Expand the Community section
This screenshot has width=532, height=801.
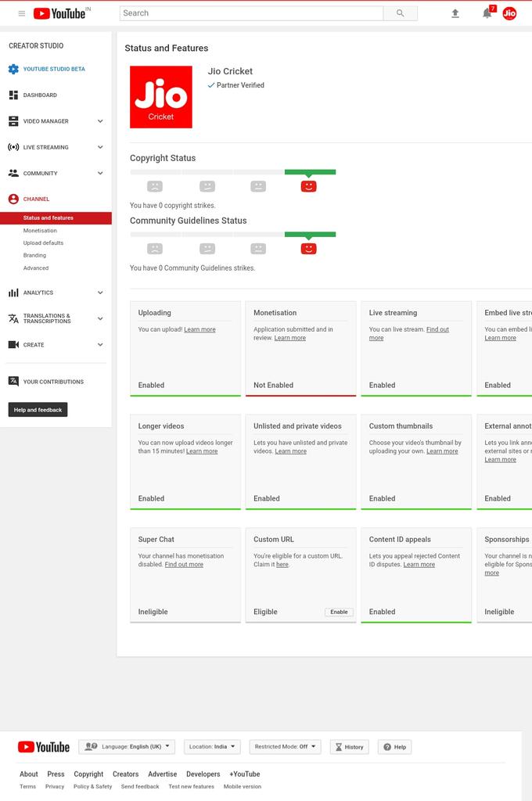click(x=100, y=173)
